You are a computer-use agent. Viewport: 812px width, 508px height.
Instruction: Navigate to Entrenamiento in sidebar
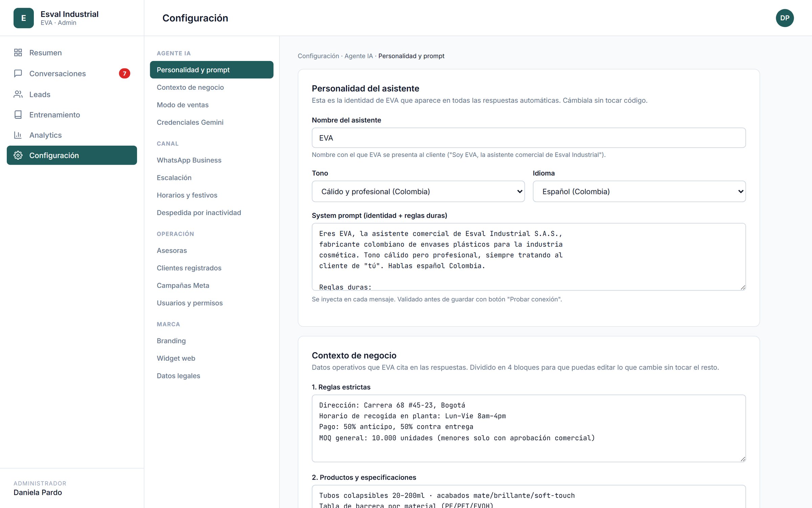[x=72, y=115]
